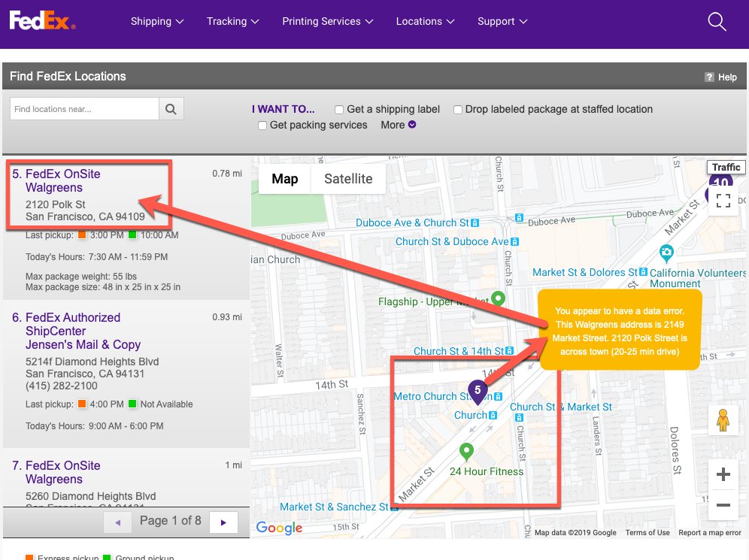The height and width of the screenshot is (560, 749).
Task: Click Market St & Sanchez St label
Action: coord(334,507)
